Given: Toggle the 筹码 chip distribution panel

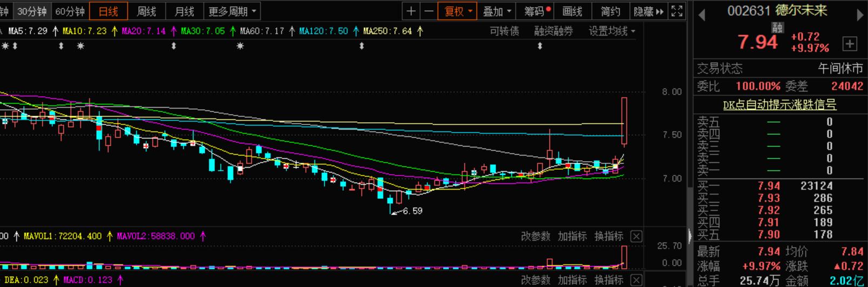Looking at the screenshot, I should click(x=537, y=11).
